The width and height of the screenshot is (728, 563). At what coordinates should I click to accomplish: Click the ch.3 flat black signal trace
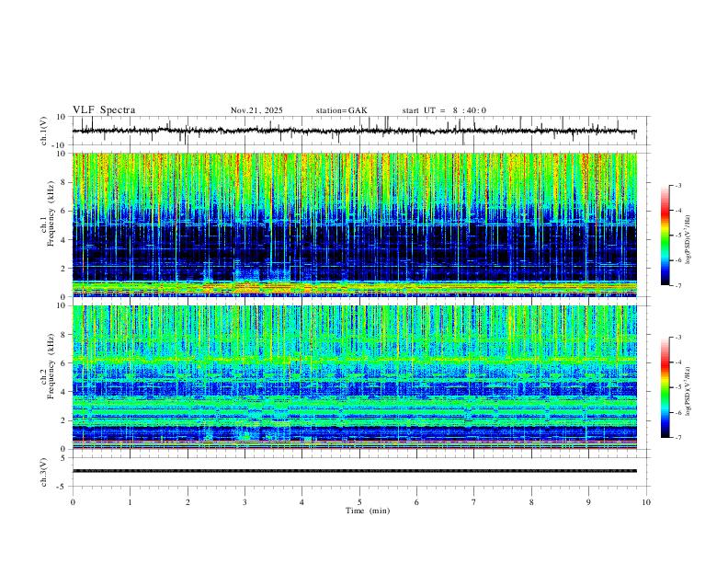point(355,471)
